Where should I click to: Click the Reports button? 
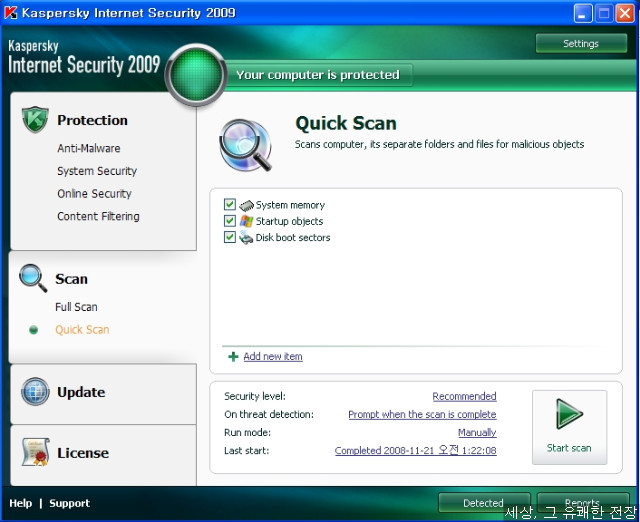click(582, 503)
